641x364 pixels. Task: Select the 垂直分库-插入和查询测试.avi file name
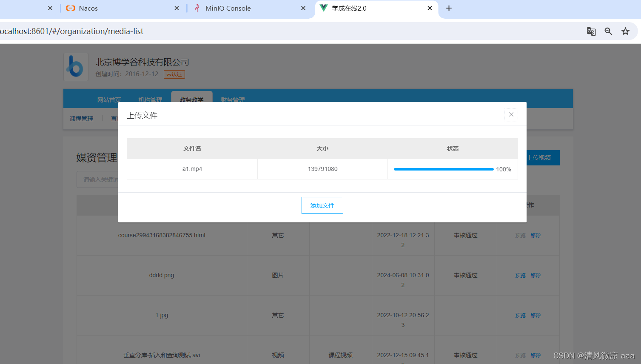point(162,355)
